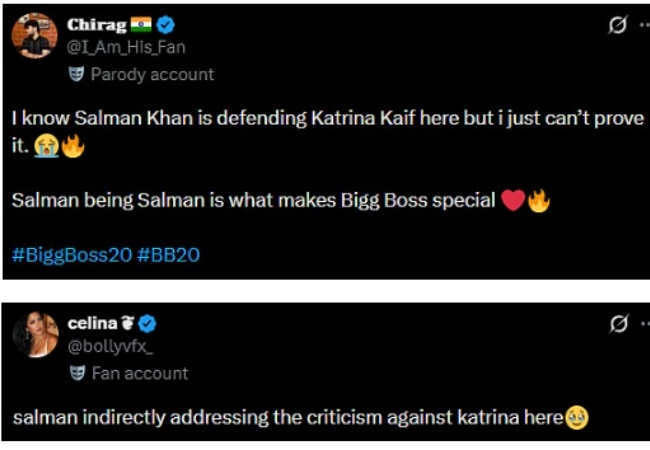Viewport: 650px width, 450px height.
Task: Open the @I_Am_His_Fan handle
Action: pyautogui.click(x=126, y=47)
